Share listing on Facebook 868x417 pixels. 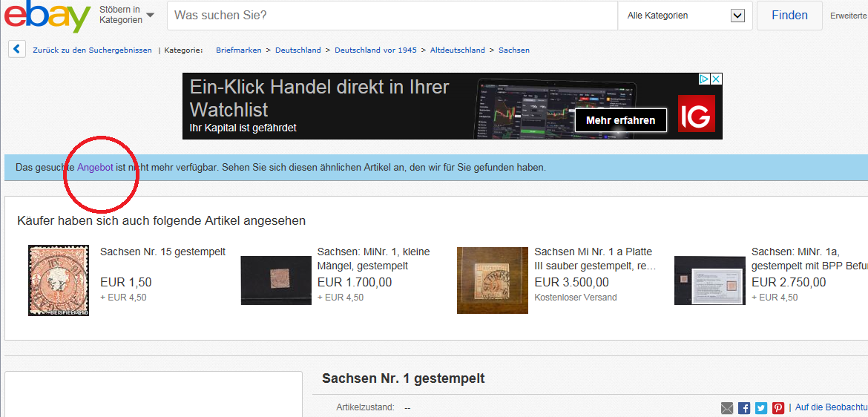coord(744,408)
